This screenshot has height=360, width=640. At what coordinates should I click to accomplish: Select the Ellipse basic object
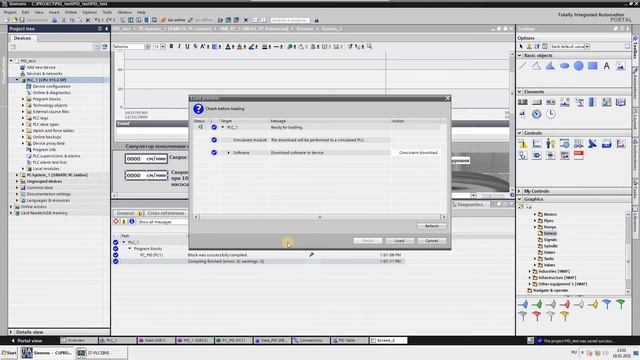[x=564, y=66]
